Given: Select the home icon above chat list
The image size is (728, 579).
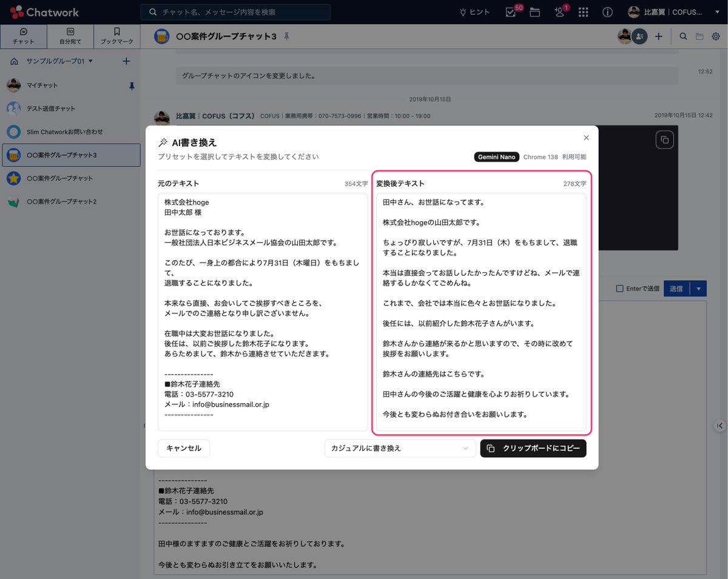Looking at the screenshot, I should (x=13, y=61).
